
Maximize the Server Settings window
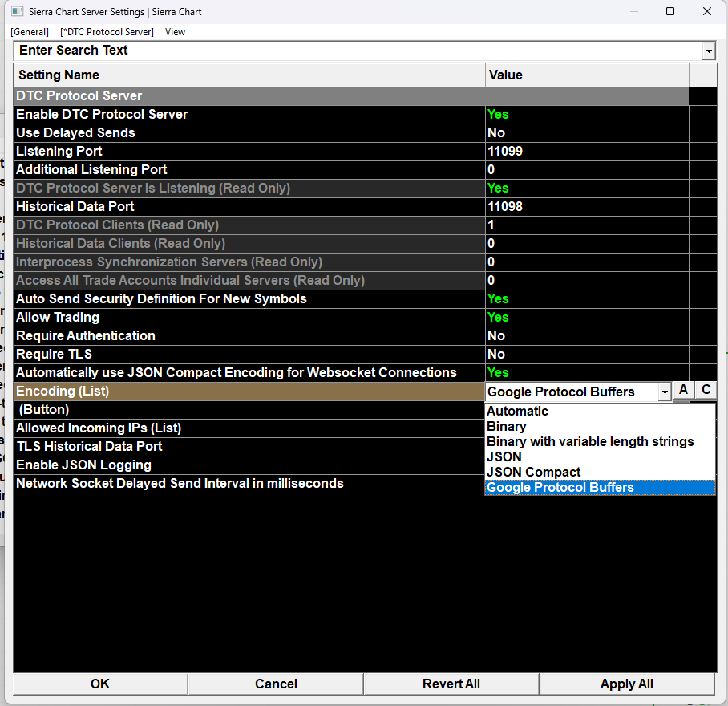670,11
